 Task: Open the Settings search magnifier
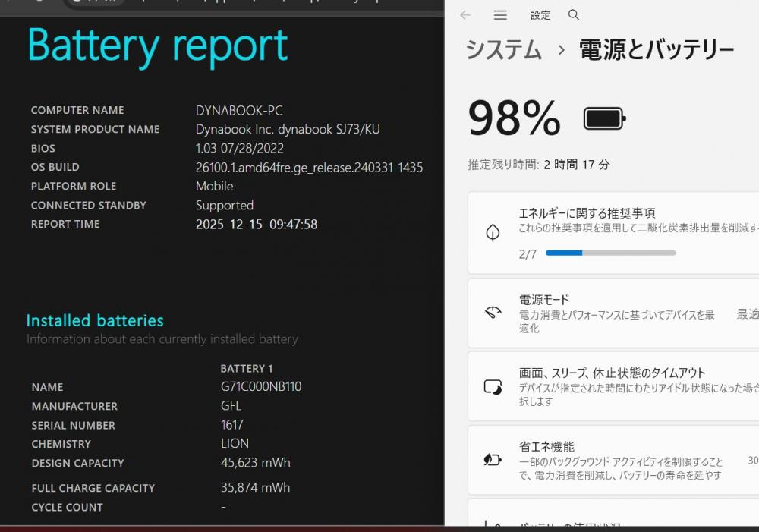[x=574, y=15]
